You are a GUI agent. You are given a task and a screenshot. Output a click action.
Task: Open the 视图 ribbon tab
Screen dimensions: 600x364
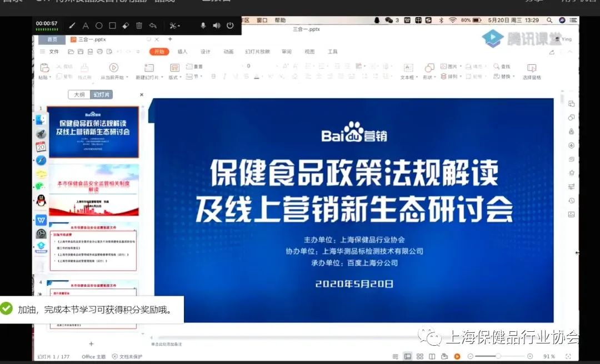pyautogui.click(x=309, y=52)
